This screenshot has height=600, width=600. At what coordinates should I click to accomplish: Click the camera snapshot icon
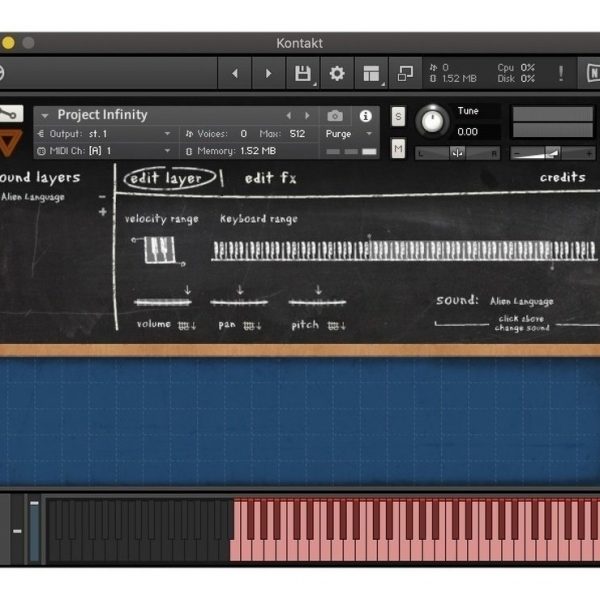tap(335, 116)
